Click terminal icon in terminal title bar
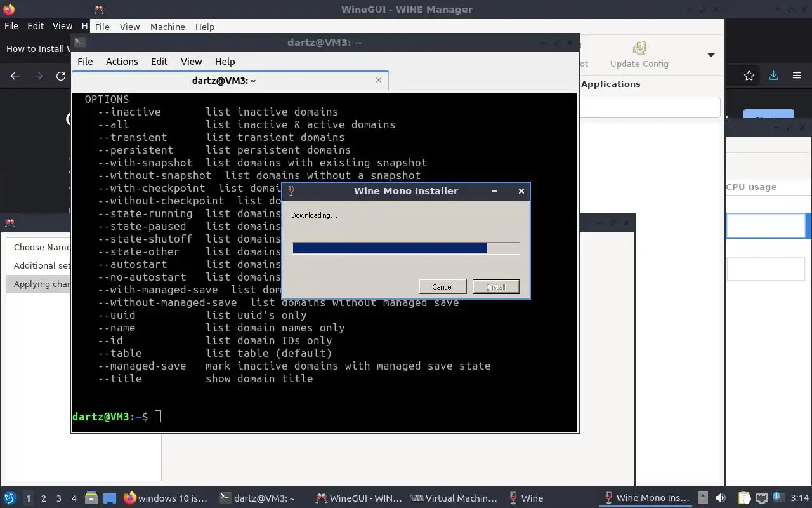 (x=79, y=43)
